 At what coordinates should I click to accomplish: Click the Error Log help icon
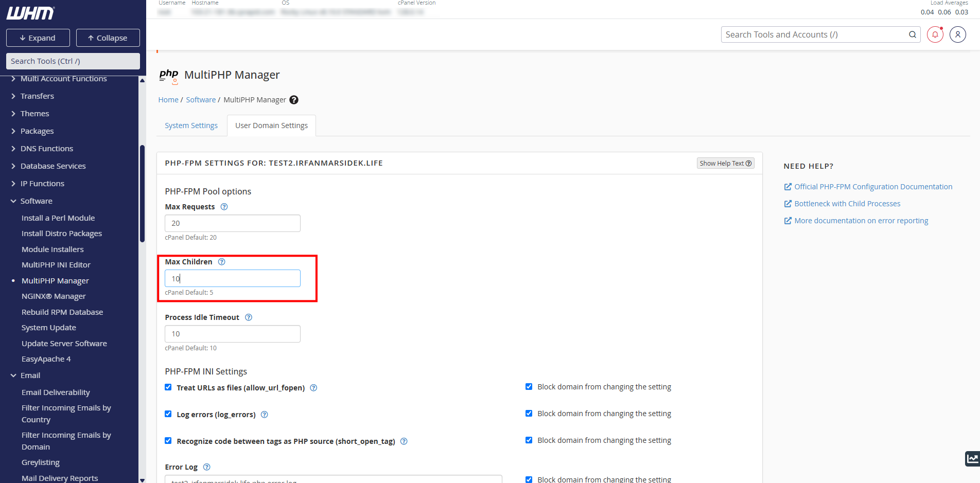[207, 467]
